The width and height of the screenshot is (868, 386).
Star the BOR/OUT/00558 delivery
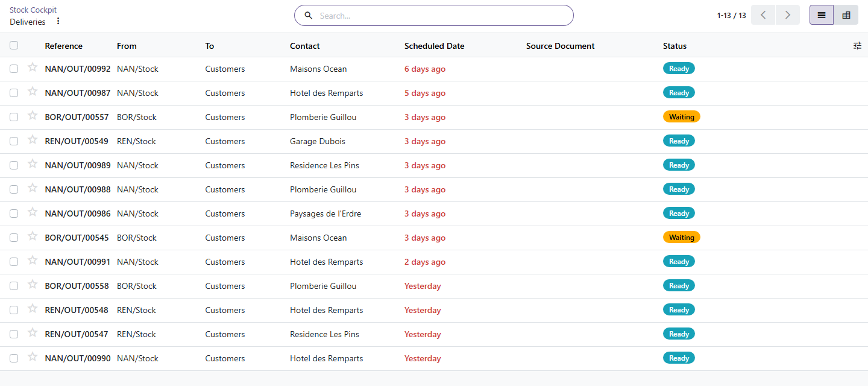33,285
